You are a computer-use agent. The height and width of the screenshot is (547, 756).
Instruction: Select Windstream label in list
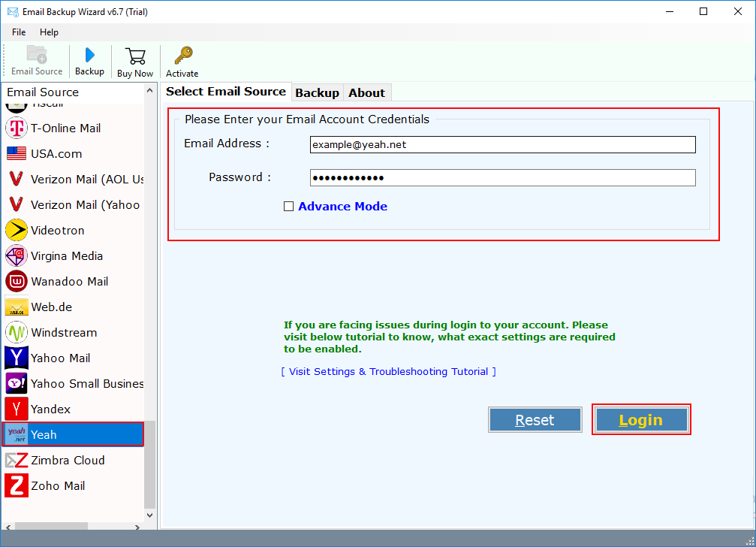coord(64,332)
